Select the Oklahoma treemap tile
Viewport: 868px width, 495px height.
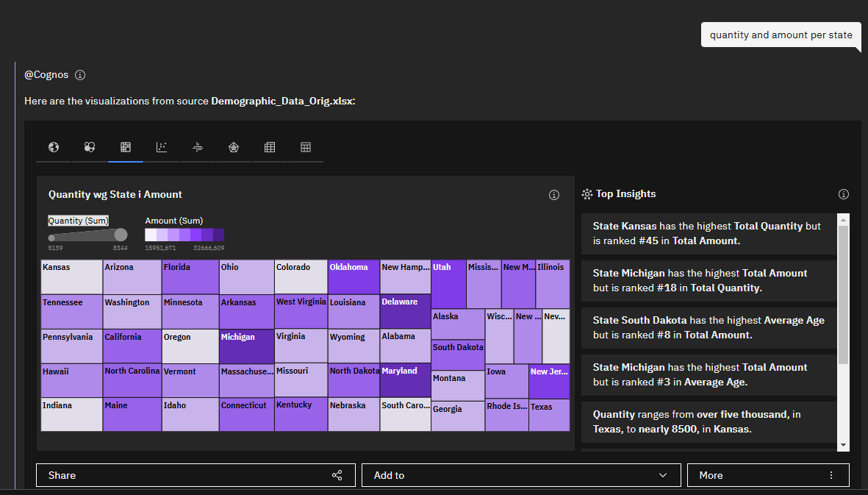point(354,277)
